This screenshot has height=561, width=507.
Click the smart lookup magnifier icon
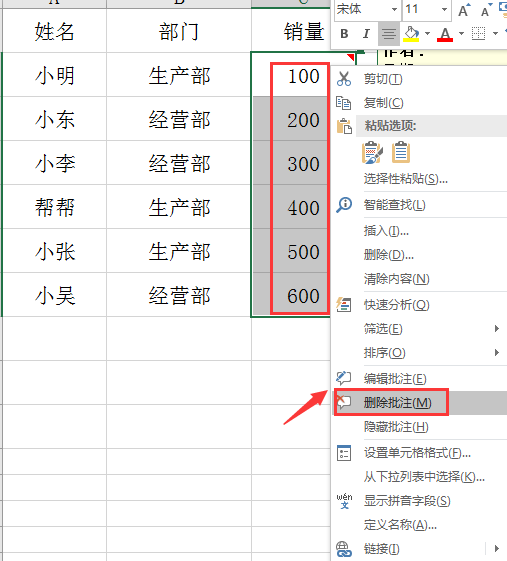(344, 205)
